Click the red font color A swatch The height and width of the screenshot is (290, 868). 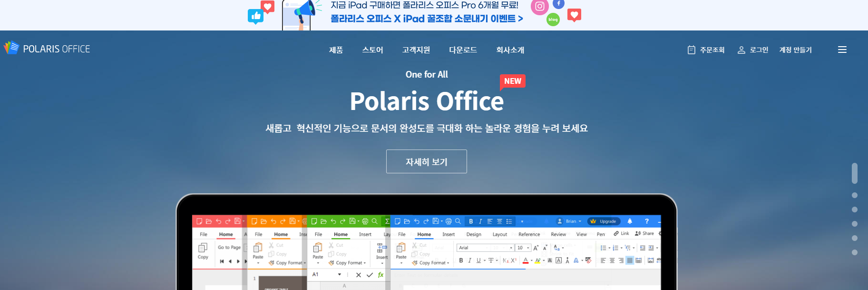click(x=526, y=260)
